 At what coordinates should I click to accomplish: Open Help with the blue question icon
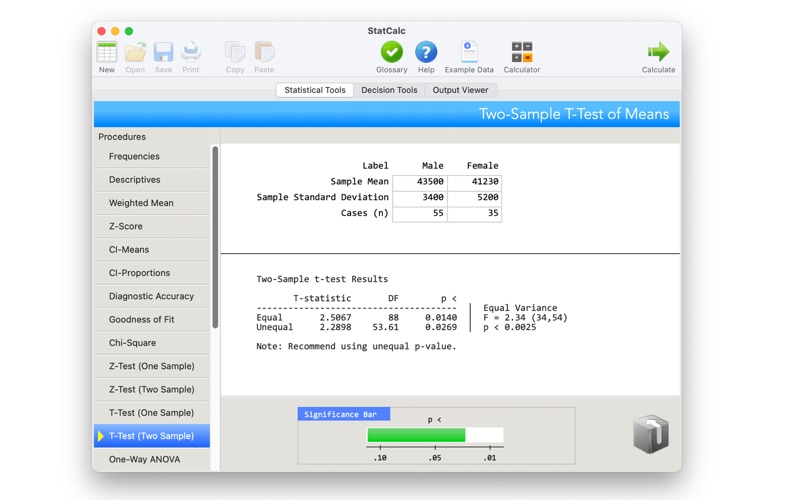click(426, 52)
